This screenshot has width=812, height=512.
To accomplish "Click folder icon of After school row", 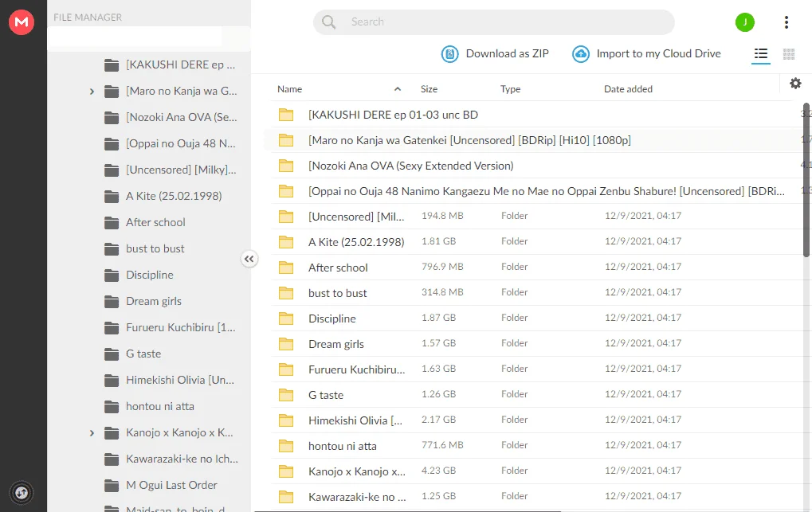I will pyautogui.click(x=286, y=268).
